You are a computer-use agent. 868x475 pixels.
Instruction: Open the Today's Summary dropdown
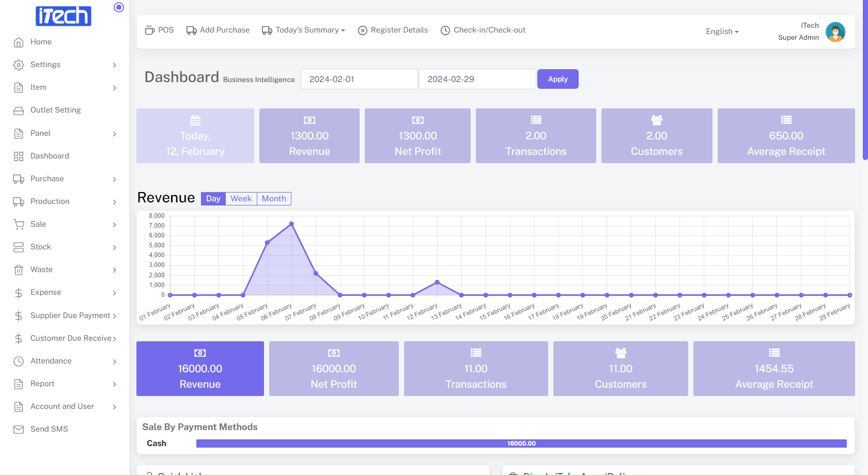click(x=303, y=30)
